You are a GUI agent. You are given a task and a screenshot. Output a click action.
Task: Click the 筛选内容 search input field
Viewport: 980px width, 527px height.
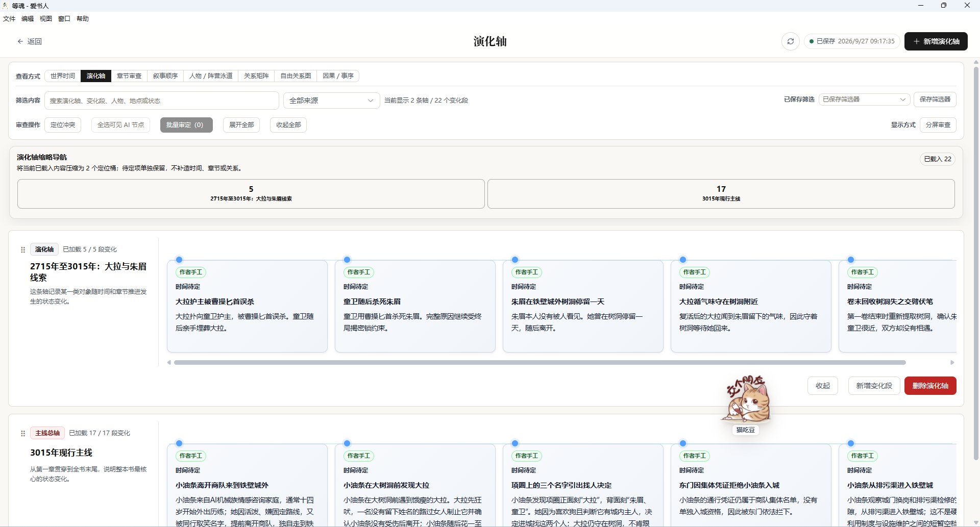coord(162,101)
